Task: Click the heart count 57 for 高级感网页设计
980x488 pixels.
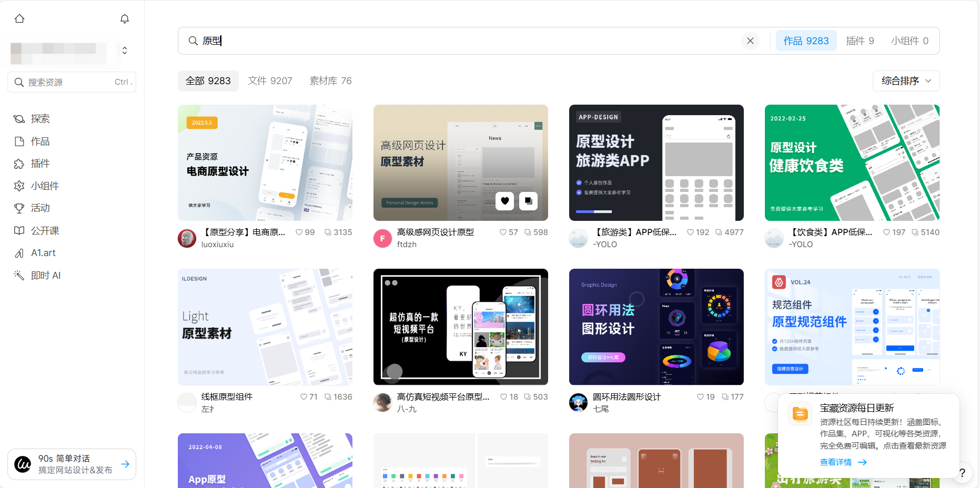Action: click(x=509, y=232)
